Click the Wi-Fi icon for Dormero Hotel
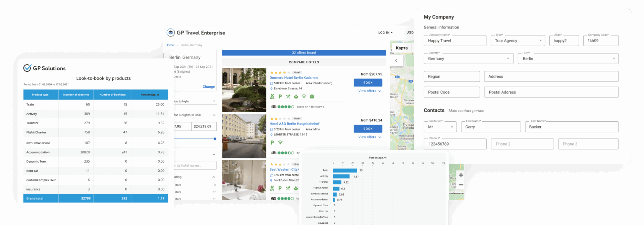The width and height of the screenshot is (644, 225). coord(304,97)
